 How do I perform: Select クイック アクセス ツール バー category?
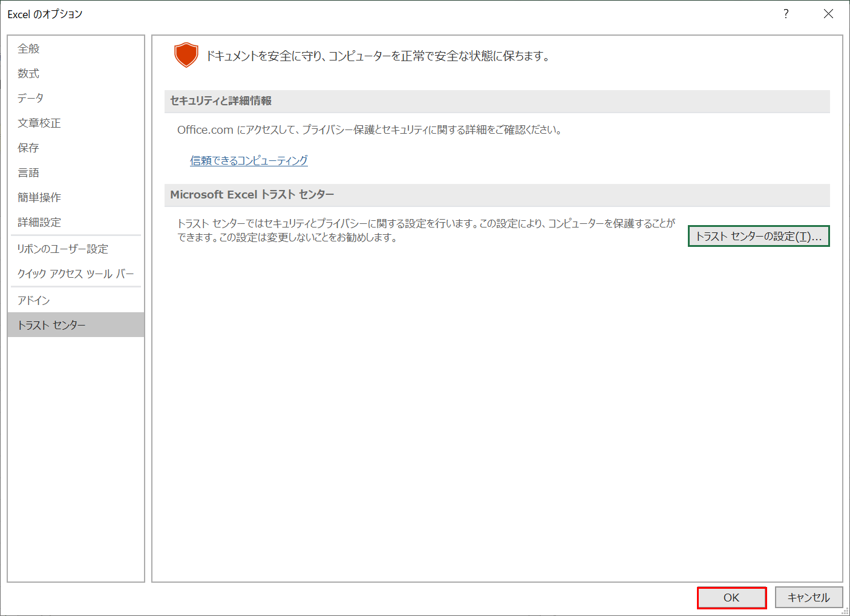pyautogui.click(x=75, y=274)
